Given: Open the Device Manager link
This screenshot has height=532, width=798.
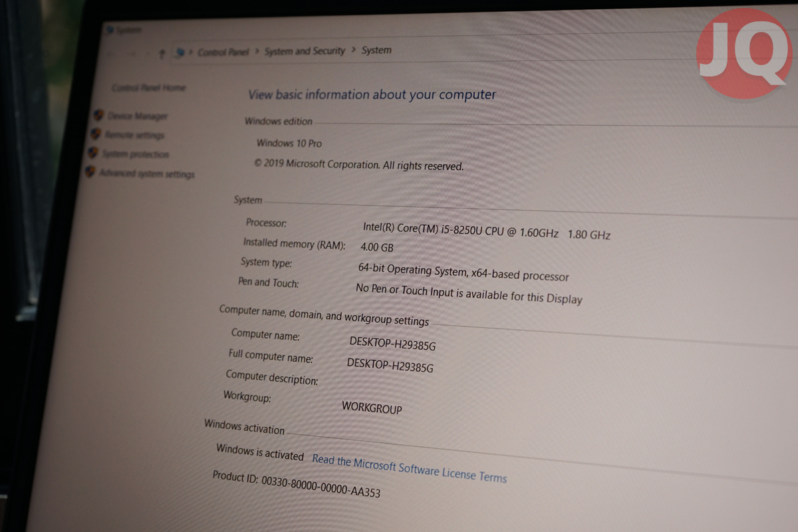Looking at the screenshot, I should click(x=138, y=116).
